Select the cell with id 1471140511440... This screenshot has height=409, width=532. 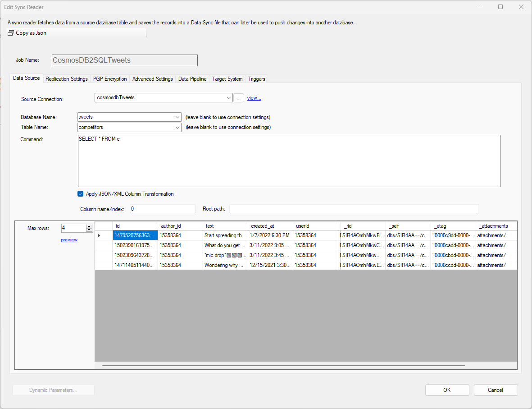click(x=136, y=265)
